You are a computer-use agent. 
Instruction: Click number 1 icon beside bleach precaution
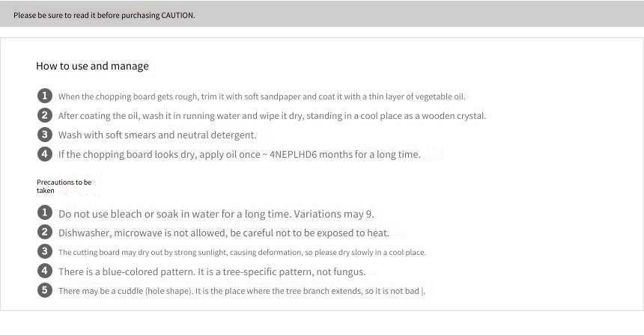click(x=45, y=213)
